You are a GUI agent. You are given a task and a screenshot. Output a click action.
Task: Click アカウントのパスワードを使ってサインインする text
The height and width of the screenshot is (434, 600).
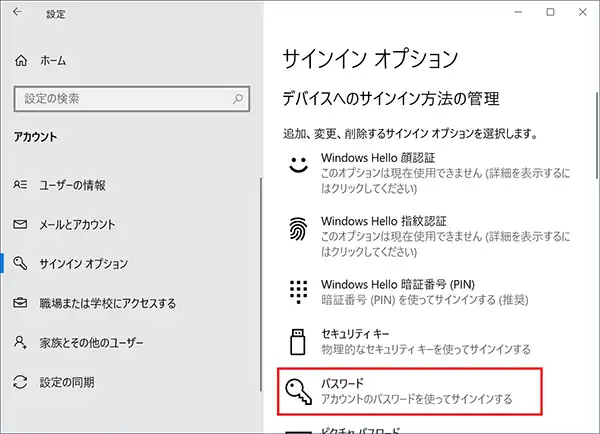[x=416, y=399]
